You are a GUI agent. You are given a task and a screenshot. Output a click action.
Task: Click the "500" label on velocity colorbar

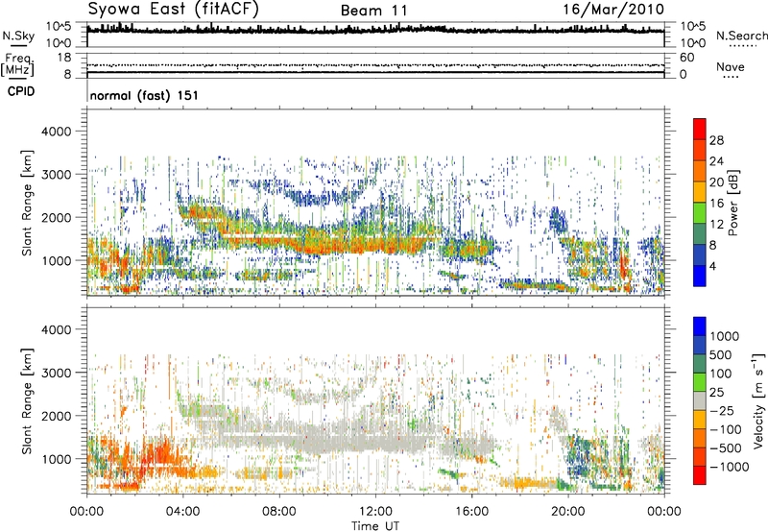pos(720,354)
